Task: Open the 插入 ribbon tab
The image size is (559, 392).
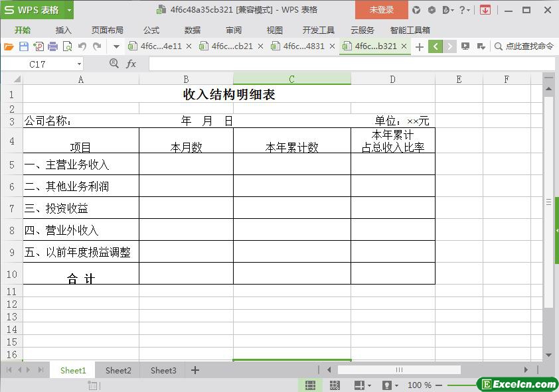Action: pos(64,31)
